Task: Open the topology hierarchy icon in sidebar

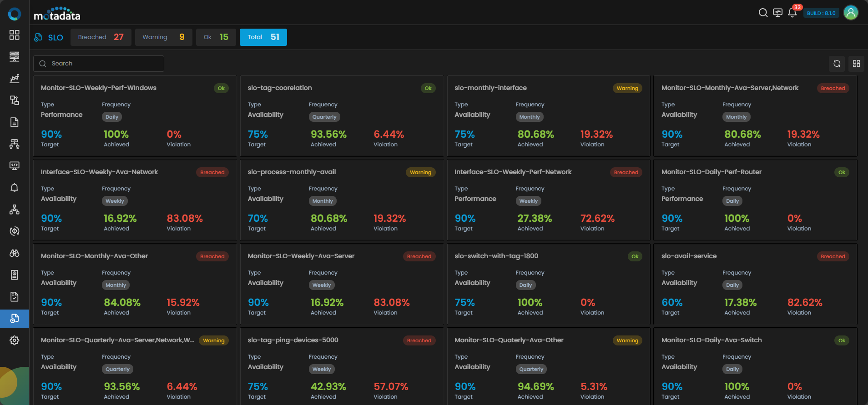Action: click(15, 210)
